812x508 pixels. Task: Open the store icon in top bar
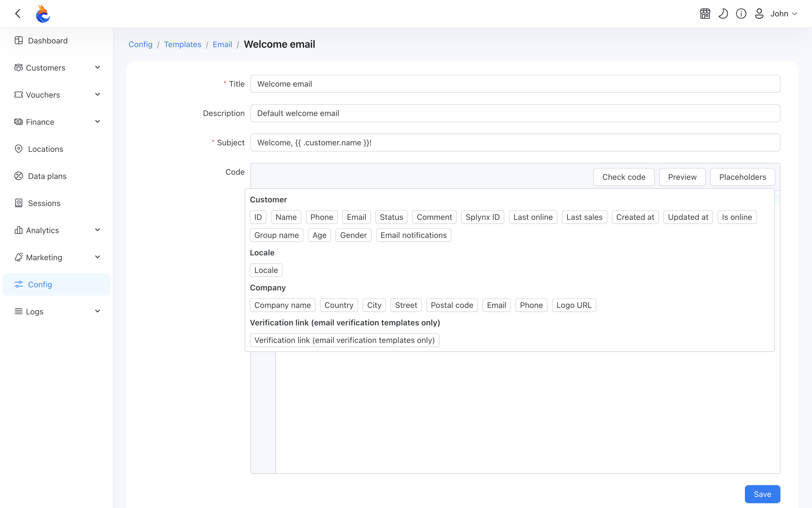[705, 14]
